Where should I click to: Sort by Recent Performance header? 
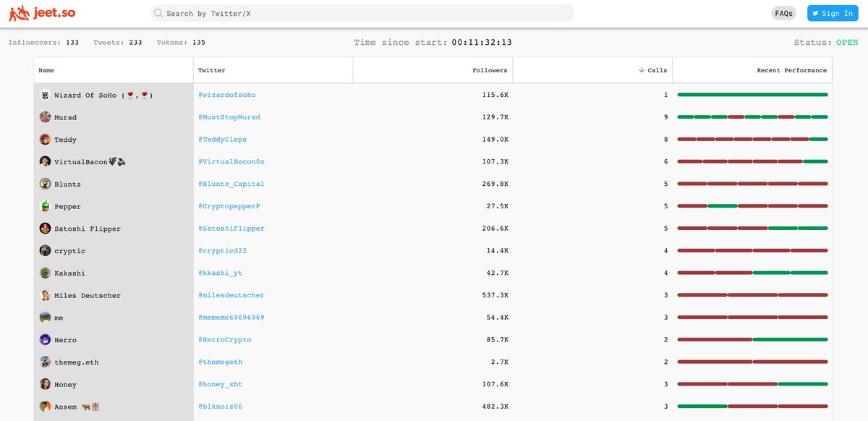point(791,70)
